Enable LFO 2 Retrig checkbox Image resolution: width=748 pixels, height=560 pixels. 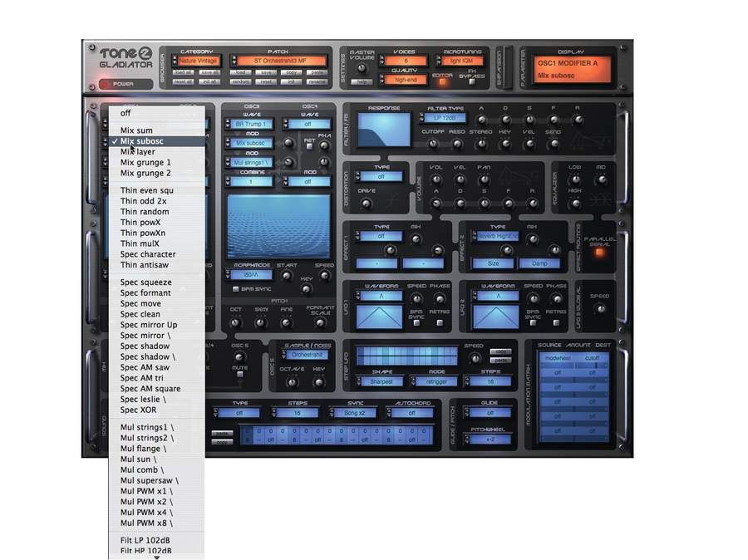click(556, 323)
